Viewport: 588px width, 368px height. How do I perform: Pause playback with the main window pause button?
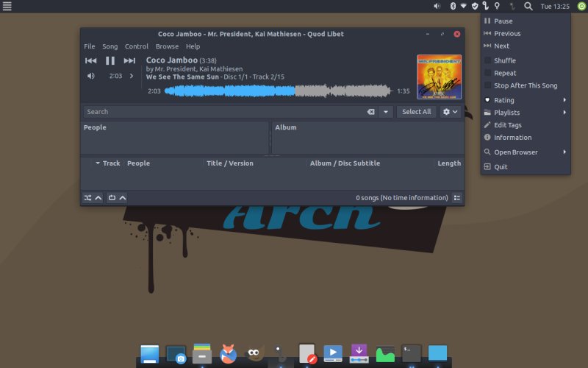click(110, 60)
